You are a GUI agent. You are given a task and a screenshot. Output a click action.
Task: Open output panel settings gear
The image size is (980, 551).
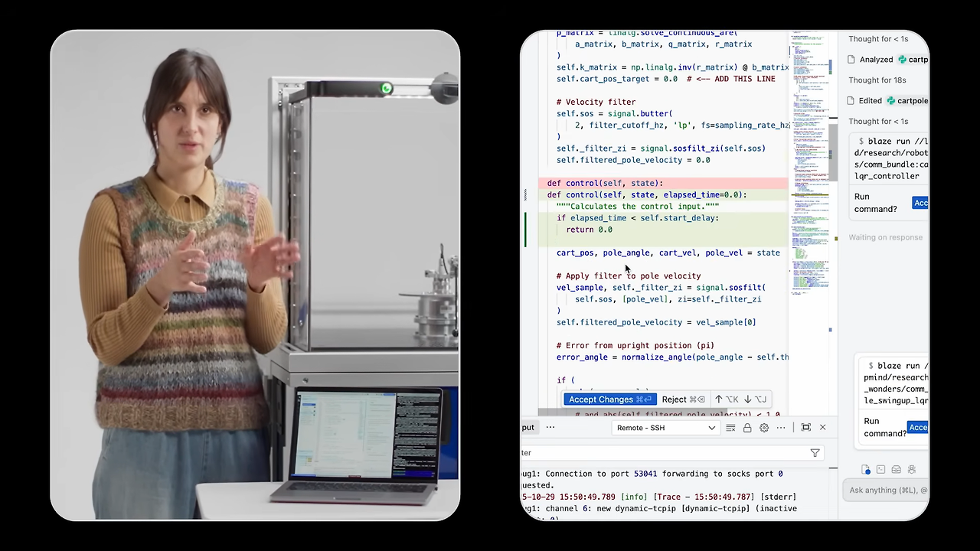tap(764, 428)
